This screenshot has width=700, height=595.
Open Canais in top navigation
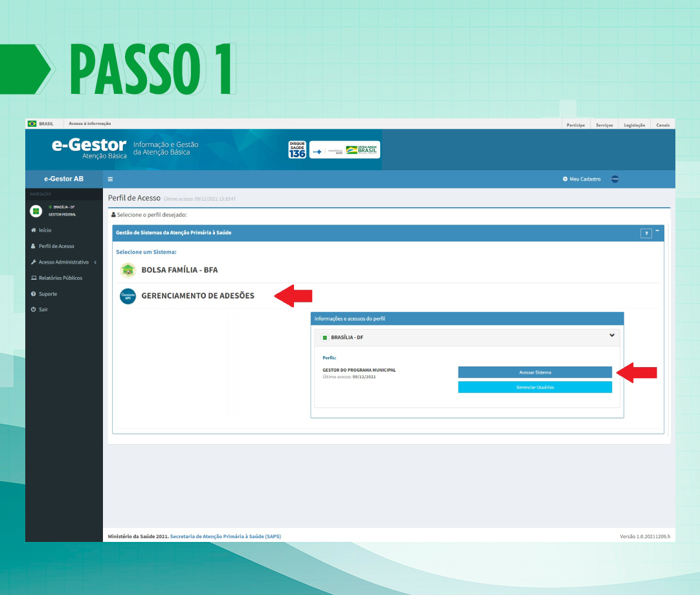[x=662, y=125]
